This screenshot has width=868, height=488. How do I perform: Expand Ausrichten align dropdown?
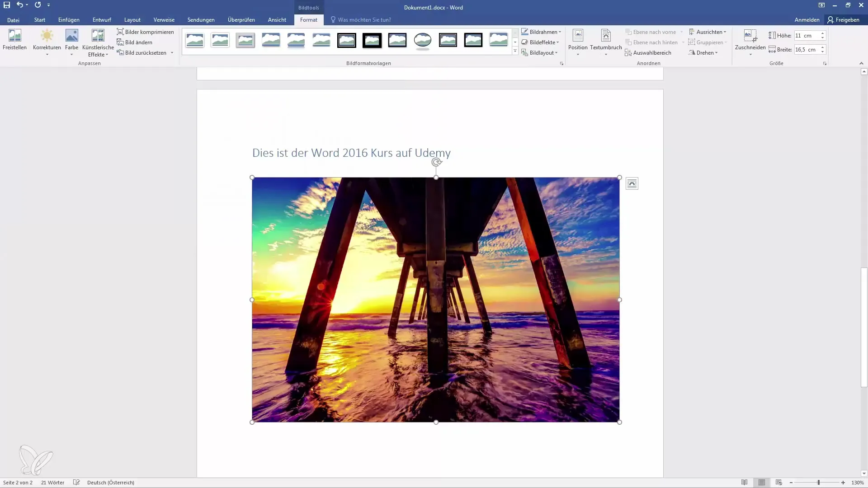(707, 32)
